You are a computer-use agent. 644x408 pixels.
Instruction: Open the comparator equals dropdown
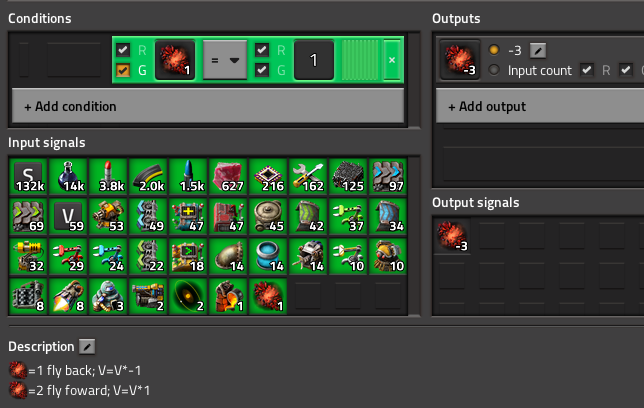(x=225, y=60)
